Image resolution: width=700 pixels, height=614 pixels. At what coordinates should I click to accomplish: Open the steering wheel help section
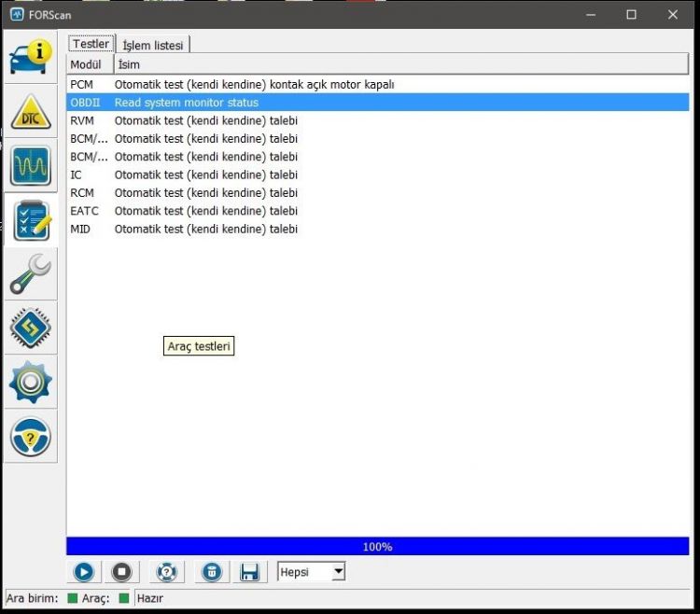point(31,437)
